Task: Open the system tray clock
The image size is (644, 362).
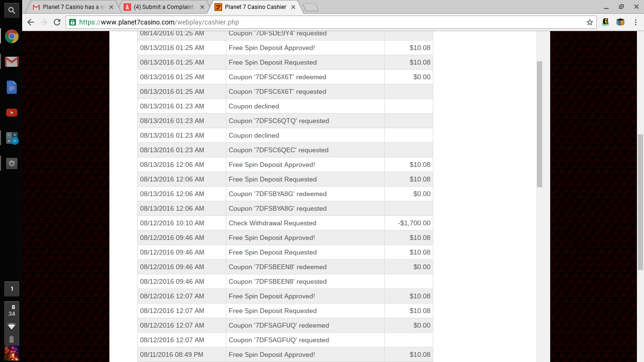Action: click(12, 310)
